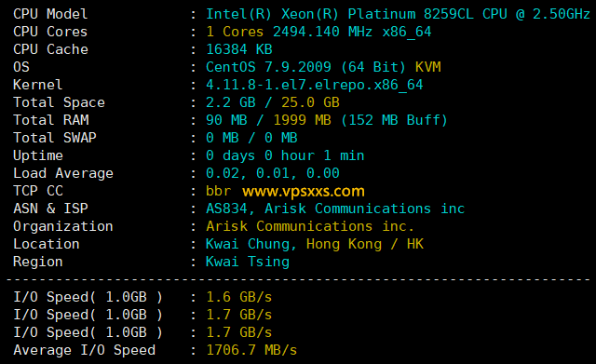Click the Region value 'Kwai Tsing'
This screenshot has height=364, width=596.
click(x=248, y=263)
